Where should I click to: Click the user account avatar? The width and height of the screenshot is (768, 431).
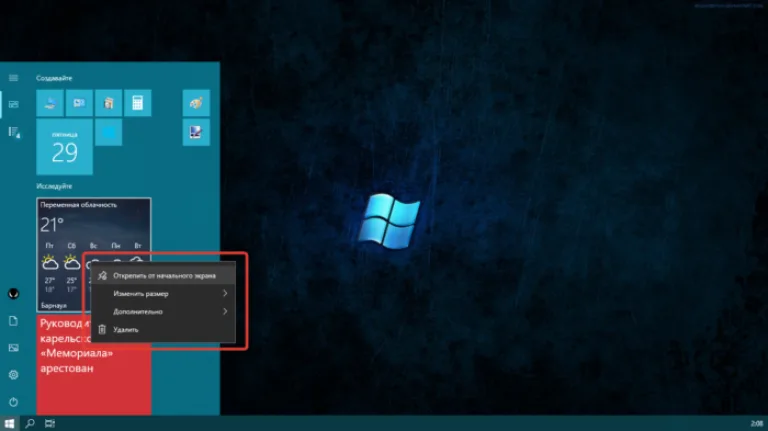tap(13, 294)
